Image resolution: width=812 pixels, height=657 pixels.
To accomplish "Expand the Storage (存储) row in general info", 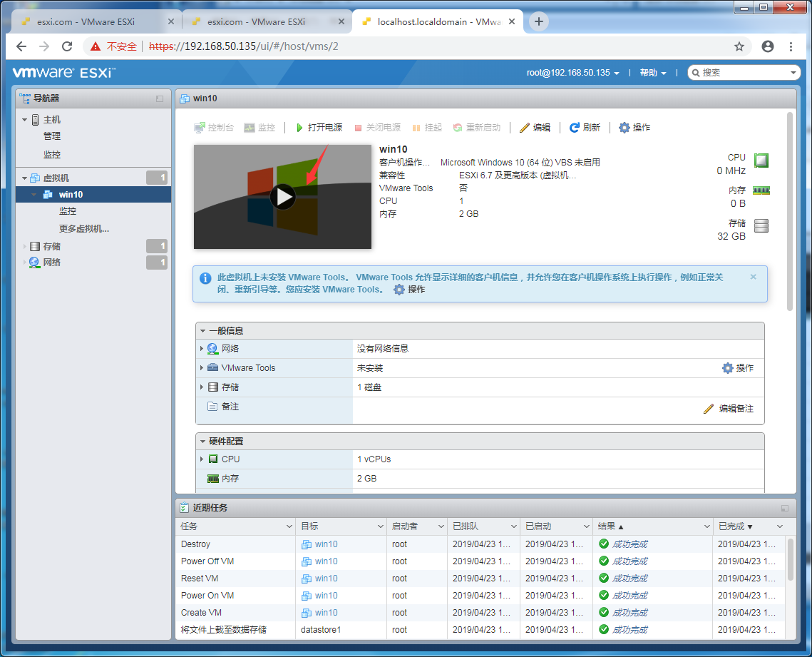I will click(x=202, y=387).
